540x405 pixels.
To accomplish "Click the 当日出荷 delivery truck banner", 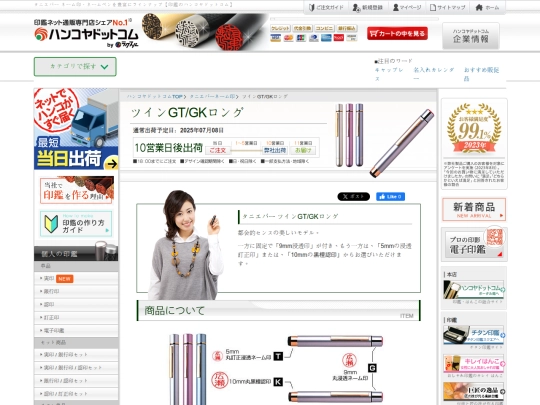I will (x=76, y=129).
